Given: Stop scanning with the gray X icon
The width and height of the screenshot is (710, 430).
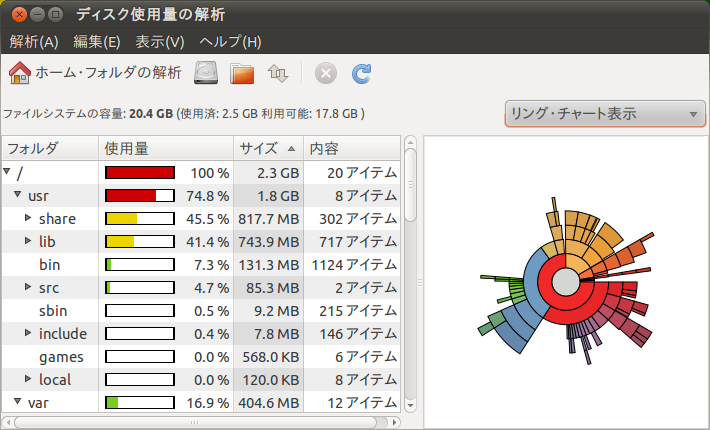Looking at the screenshot, I should click(x=326, y=73).
